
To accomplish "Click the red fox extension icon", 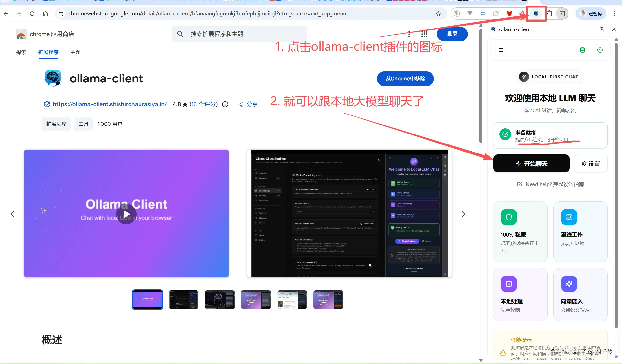I will click(x=509, y=14).
